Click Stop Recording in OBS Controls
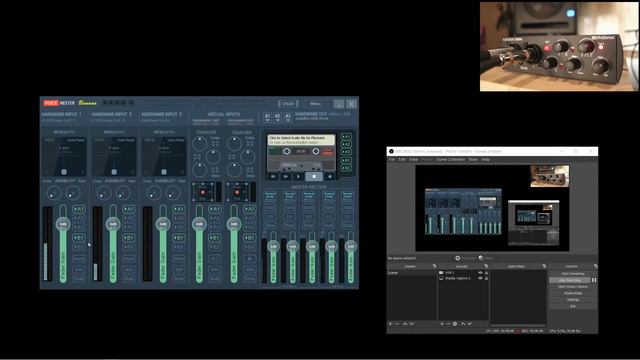The height and width of the screenshot is (360, 640). [570, 280]
